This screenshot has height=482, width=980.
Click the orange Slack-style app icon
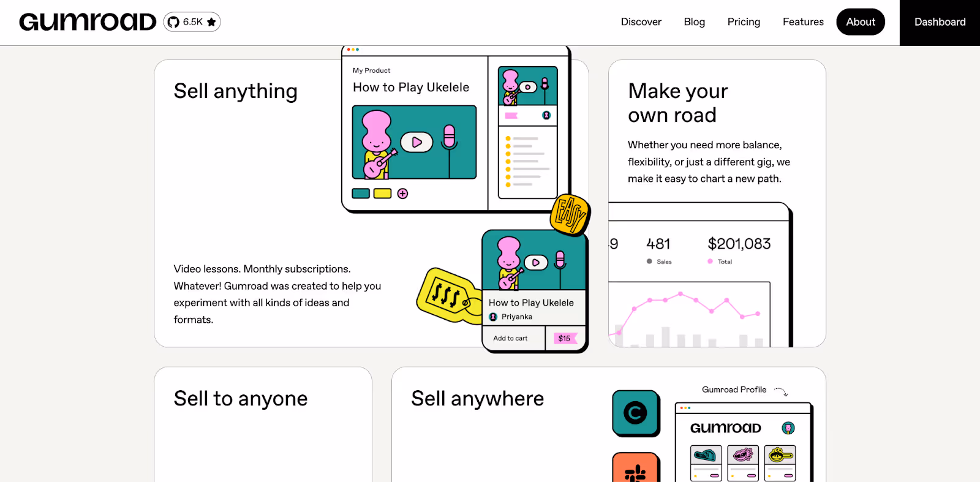coord(636,469)
